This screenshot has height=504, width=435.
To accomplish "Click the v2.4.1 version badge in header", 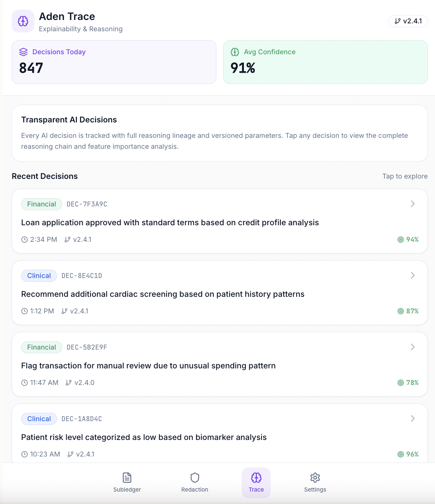I will pyautogui.click(x=408, y=21).
